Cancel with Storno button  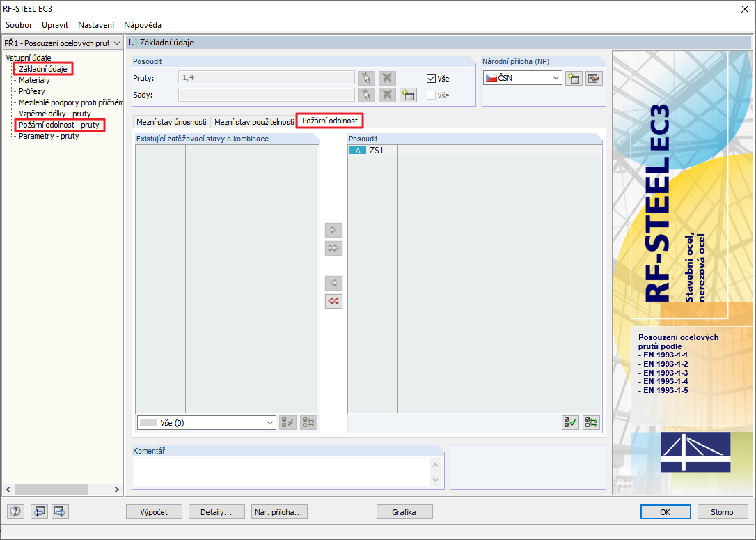[x=723, y=512]
